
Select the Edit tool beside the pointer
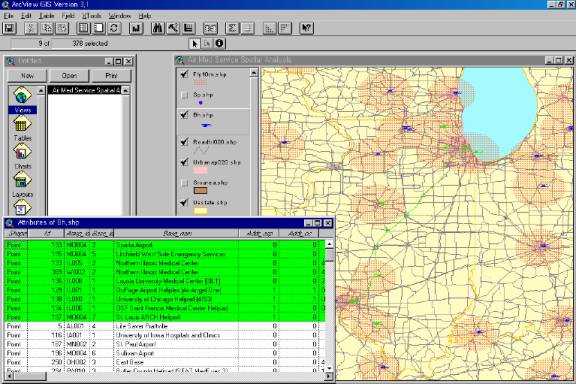(x=206, y=43)
